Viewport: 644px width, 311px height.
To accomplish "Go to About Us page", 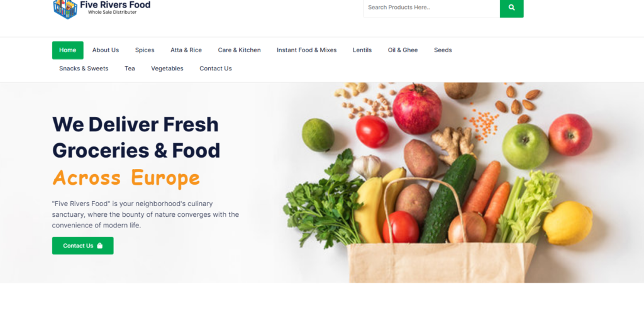I will [106, 50].
